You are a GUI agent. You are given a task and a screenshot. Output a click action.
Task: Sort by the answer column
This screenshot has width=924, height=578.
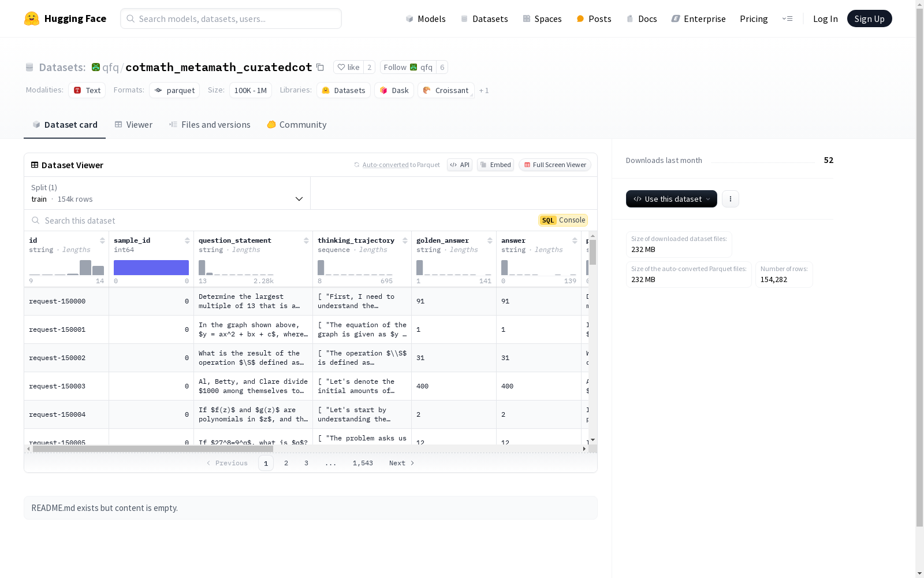(x=575, y=240)
